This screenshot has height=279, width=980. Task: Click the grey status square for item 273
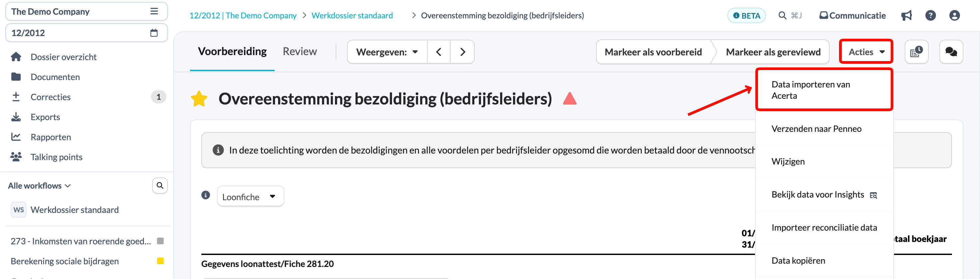160,241
